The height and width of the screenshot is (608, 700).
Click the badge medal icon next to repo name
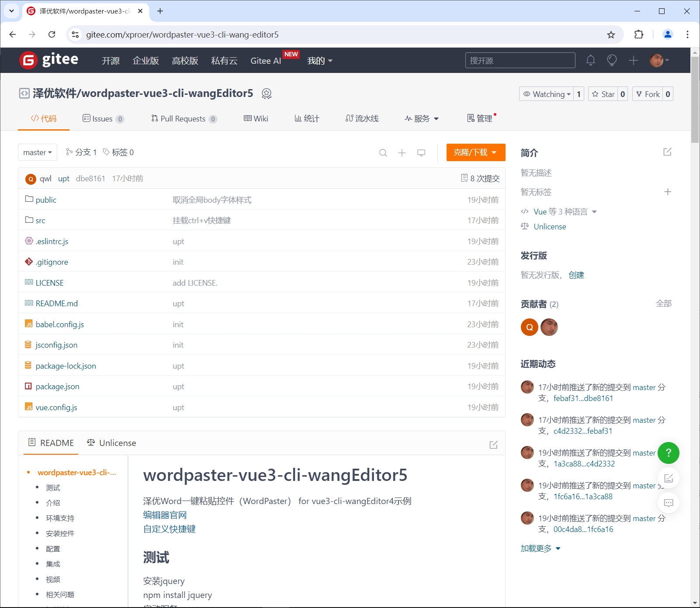click(267, 93)
